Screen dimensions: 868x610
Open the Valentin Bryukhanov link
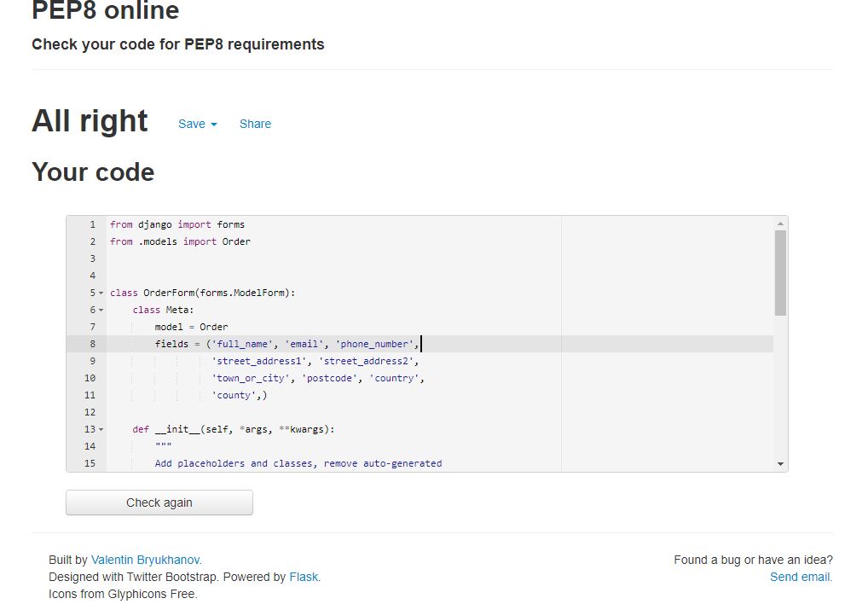pyautogui.click(x=145, y=560)
